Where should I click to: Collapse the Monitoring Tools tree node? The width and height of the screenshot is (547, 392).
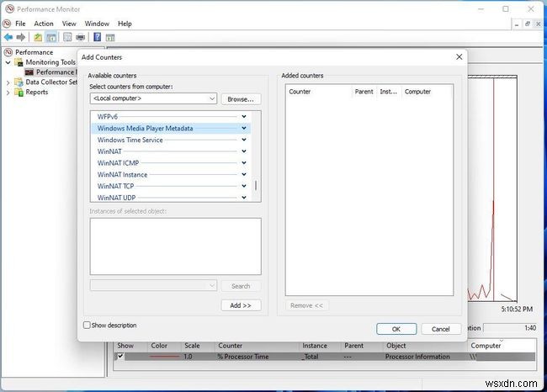coord(8,62)
